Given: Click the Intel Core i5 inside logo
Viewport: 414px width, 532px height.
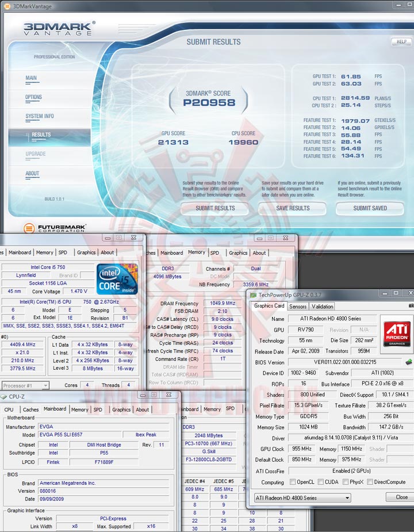Looking at the screenshot, I should click(x=117, y=278).
